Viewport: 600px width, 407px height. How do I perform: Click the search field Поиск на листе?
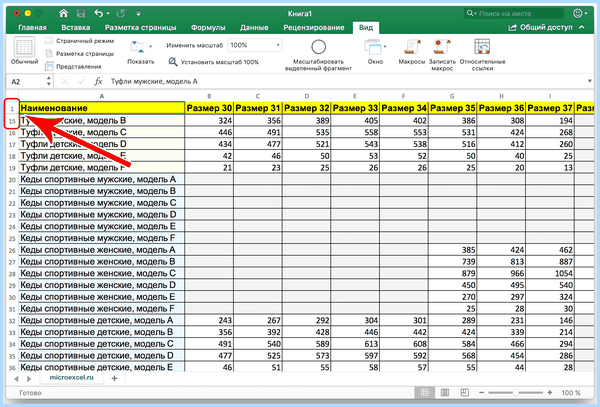click(514, 13)
